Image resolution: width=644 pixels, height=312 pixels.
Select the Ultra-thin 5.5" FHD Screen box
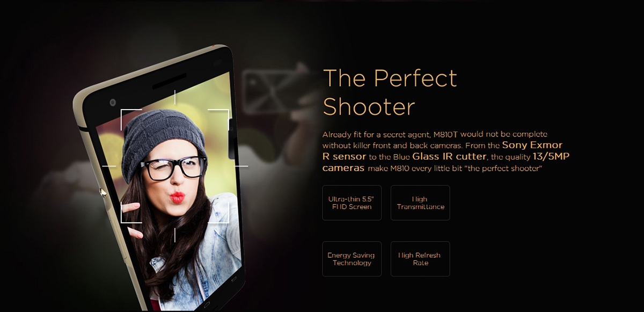tap(352, 202)
